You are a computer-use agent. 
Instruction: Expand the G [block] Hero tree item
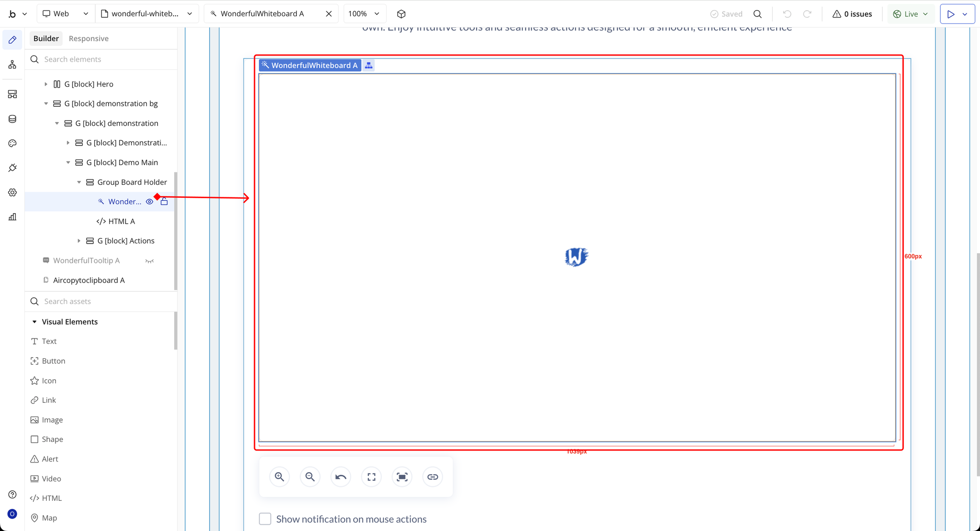(x=46, y=84)
